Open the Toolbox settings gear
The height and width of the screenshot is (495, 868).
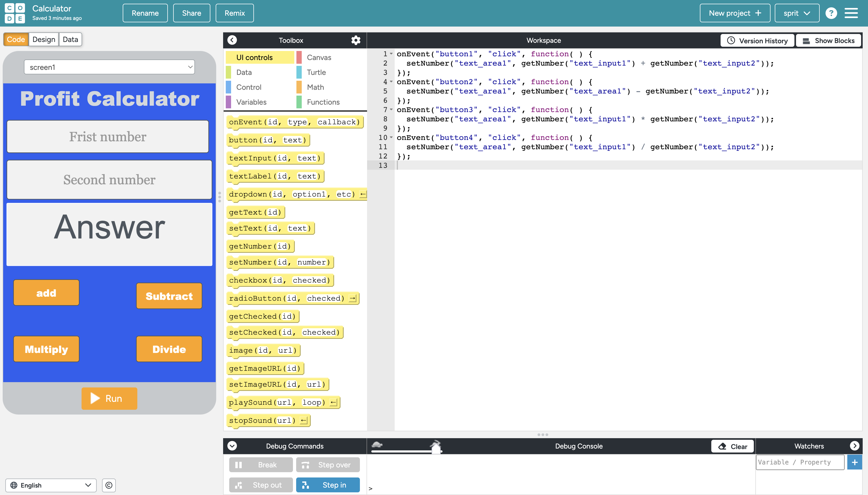pos(356,40)
